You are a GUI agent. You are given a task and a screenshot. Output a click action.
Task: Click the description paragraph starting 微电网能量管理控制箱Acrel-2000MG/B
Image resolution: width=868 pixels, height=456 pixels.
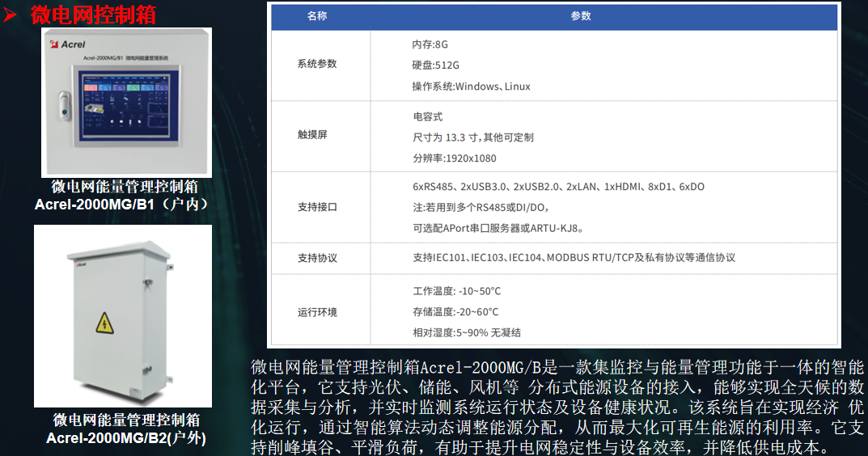coord(557,407)
